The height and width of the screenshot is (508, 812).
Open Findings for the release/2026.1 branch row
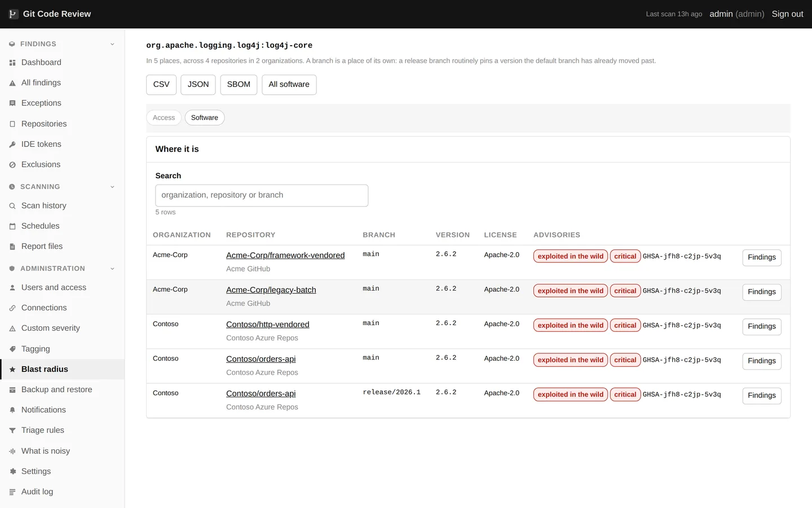[762, 396]
